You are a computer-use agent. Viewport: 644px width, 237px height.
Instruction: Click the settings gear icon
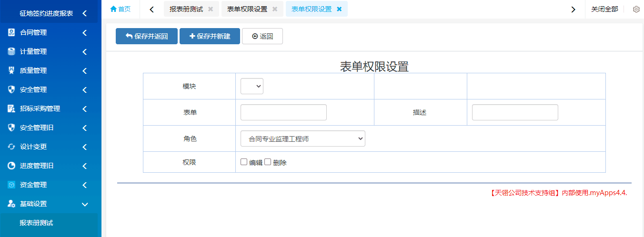pos(636,9)
